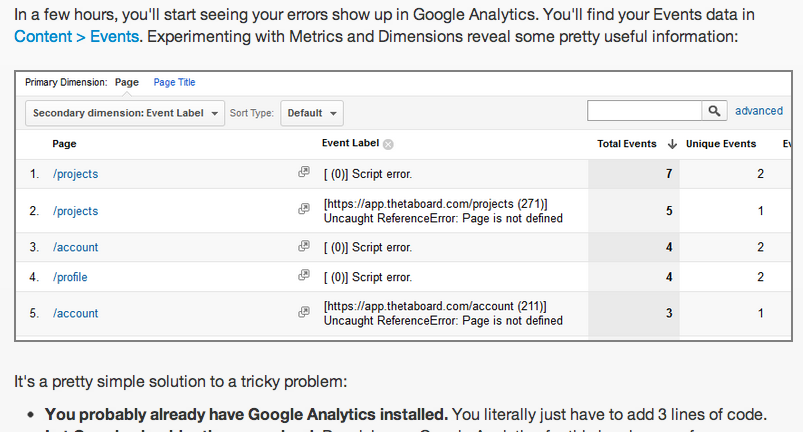Select the Page primary dimension

127,82
